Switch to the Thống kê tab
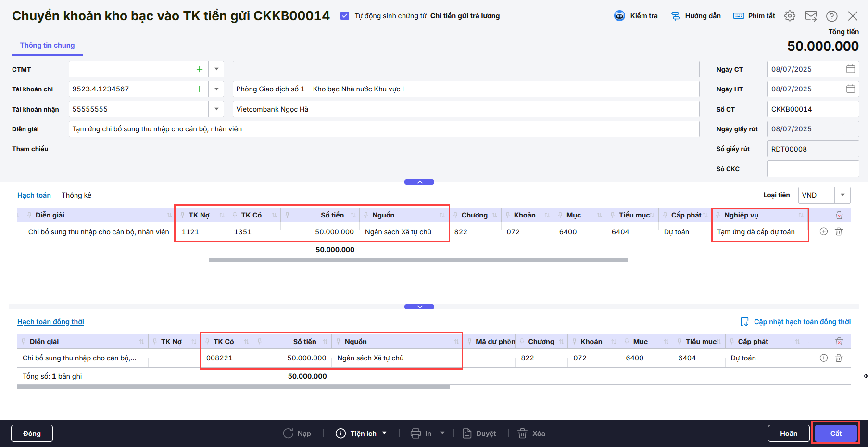The image size is (868, 447). [76, 195]
